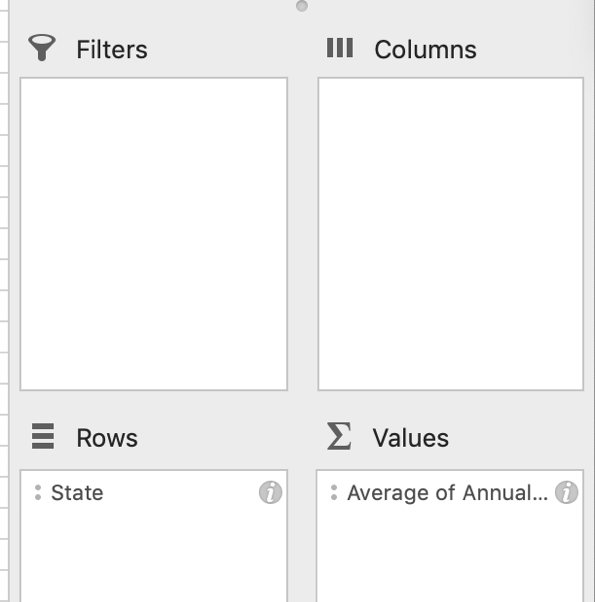Grab the Average of Annual drag handle

(334, 493)
